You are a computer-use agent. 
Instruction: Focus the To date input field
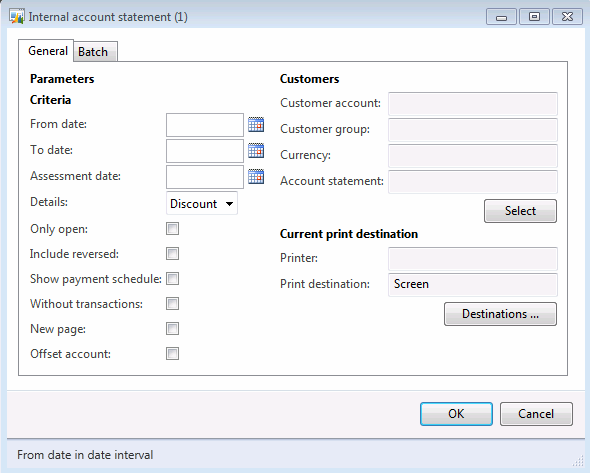coord(205,151)
